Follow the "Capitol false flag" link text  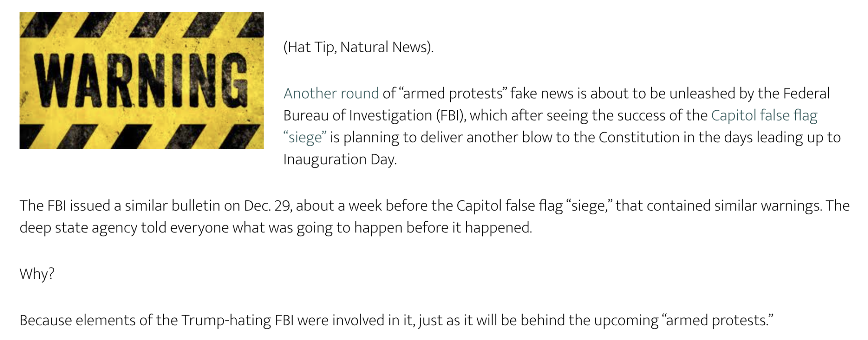click(764, 115)
